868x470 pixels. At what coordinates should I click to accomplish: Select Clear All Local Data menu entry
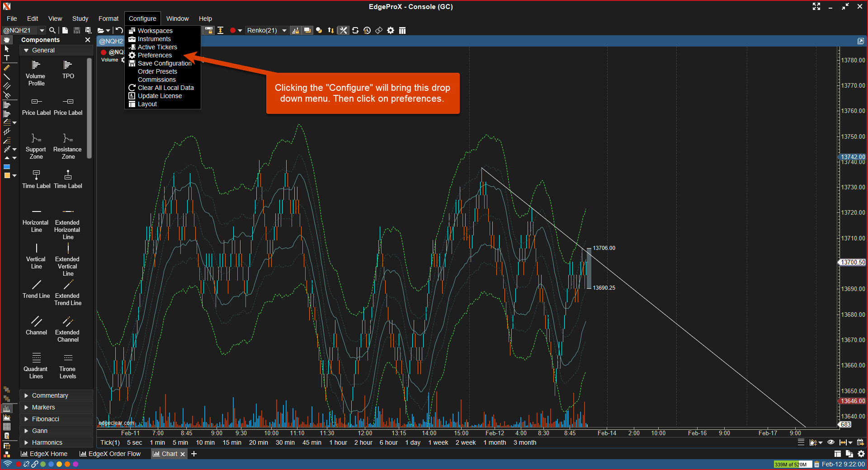[163, 88]
